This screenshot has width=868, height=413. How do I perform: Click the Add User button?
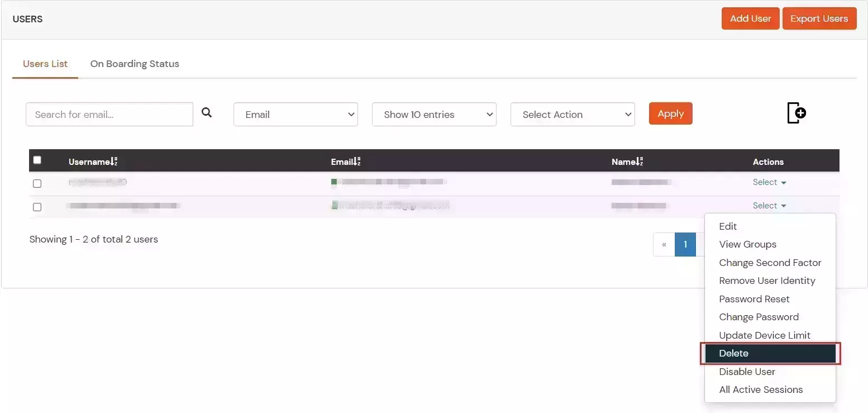tap(750, 18)
